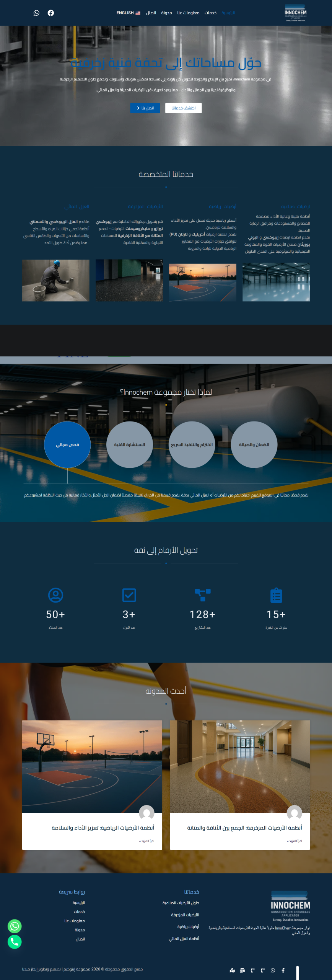Open the 'ارضيات صناعية' service heading
Viewport: 332px width, 980px height.
coord(295,207)
